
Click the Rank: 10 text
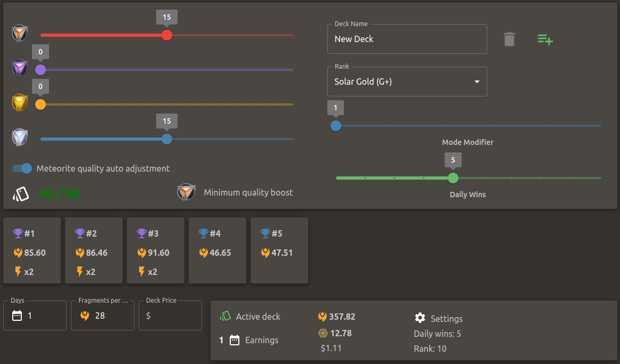pos(430,349)
